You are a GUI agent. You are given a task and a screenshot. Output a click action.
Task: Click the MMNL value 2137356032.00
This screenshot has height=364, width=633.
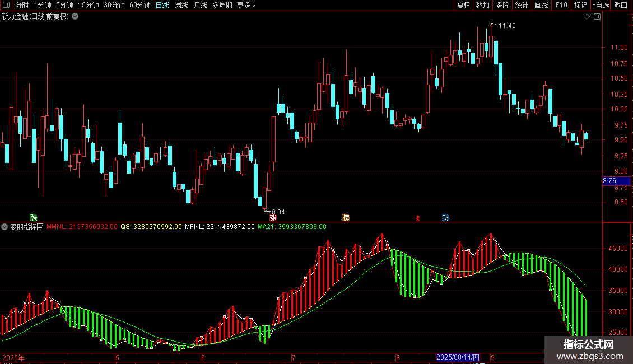pos(93,227)
